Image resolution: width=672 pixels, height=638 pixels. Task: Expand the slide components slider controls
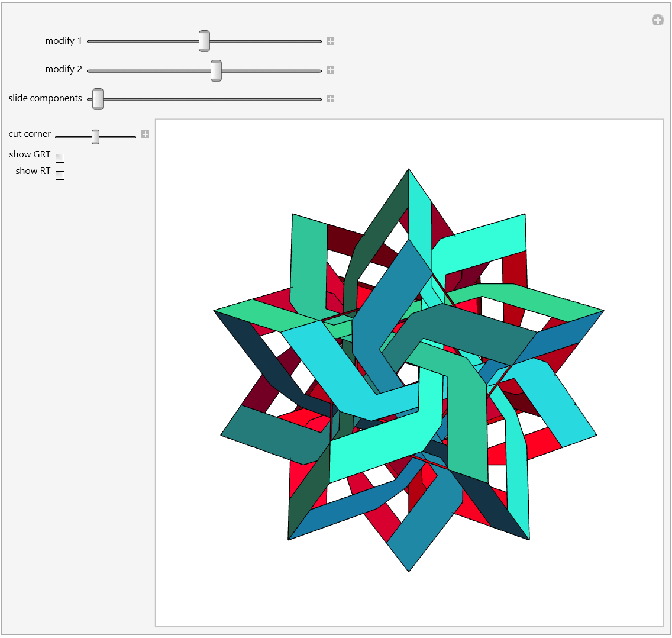pos(330,99)
